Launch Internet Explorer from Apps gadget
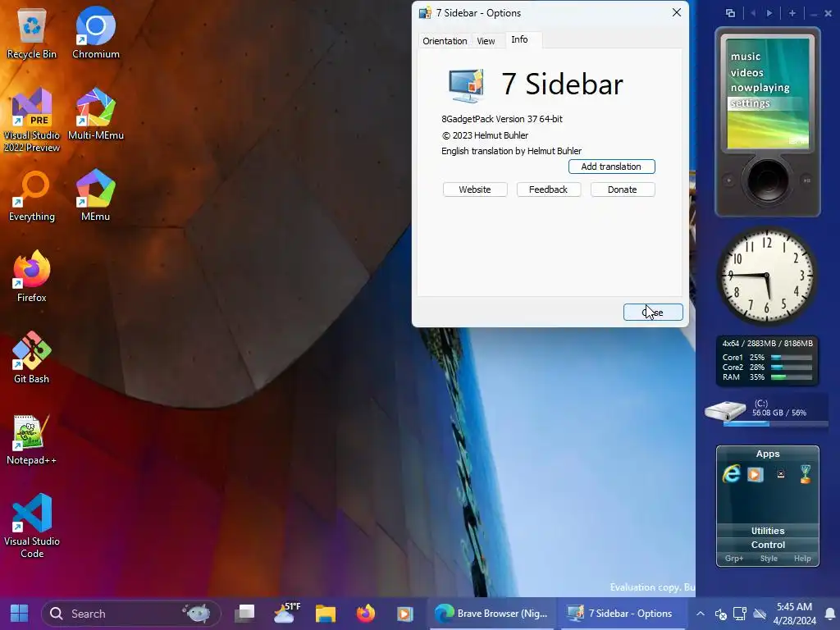The image size is (840, 630). coord(731,474)
